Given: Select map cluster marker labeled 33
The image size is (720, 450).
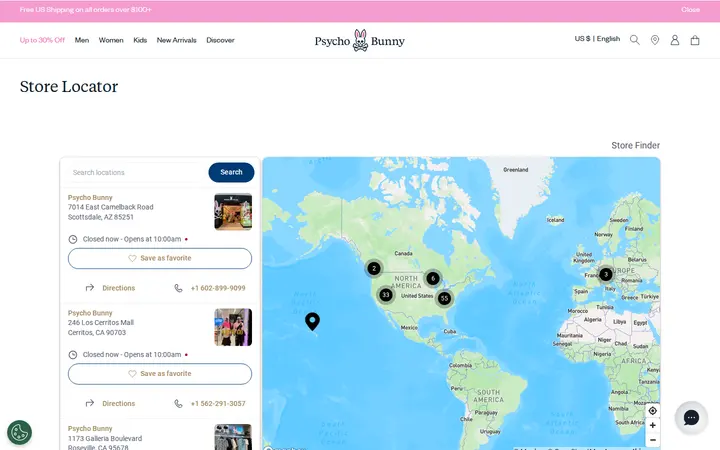Looking at the screenshot, I should [x=386, y=295].
